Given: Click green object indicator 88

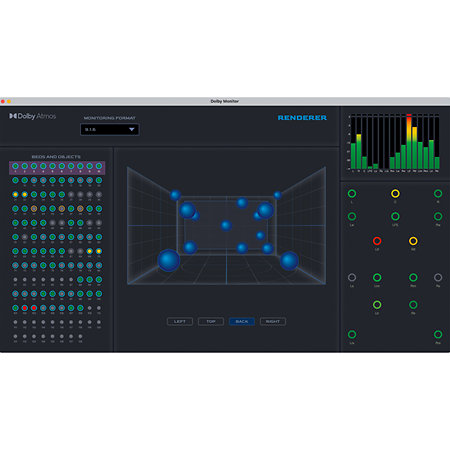Looking at the screenshot, I should pos(80,280).
